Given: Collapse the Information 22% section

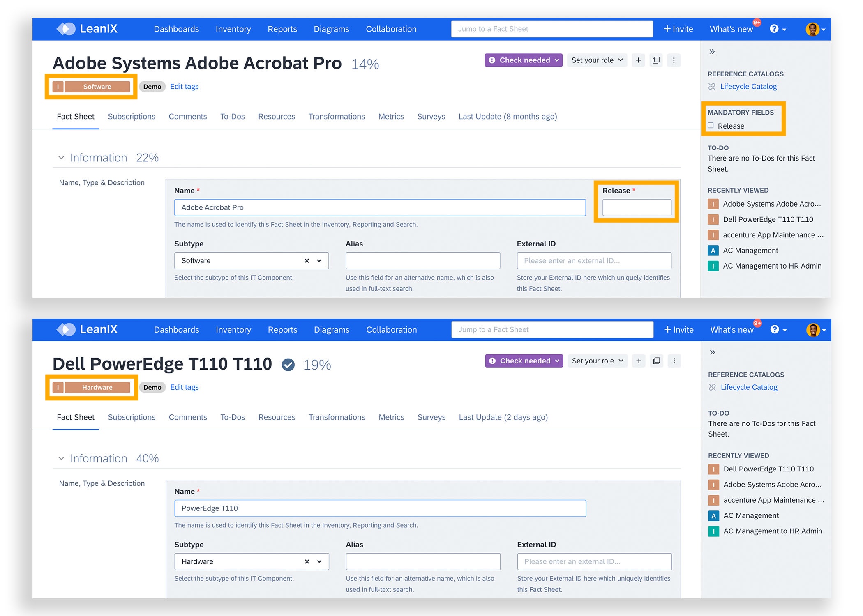Looking at the screenshot, I should tap(61, 158).
